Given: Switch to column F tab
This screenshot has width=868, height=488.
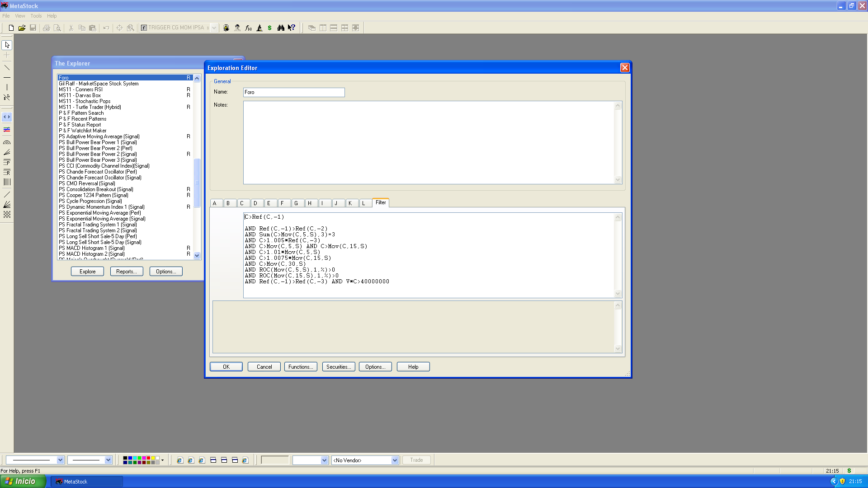Looking at the screenshot, I should coord(284,203).
